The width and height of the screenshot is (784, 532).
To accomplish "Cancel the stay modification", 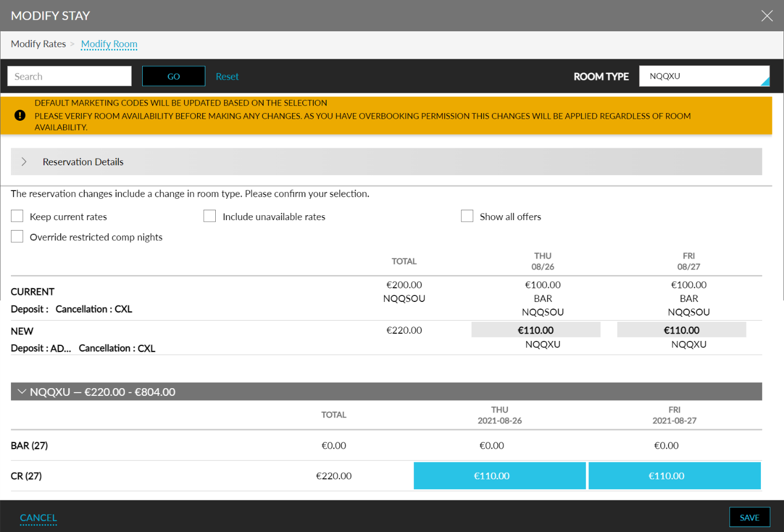I will tap(38, 518).
